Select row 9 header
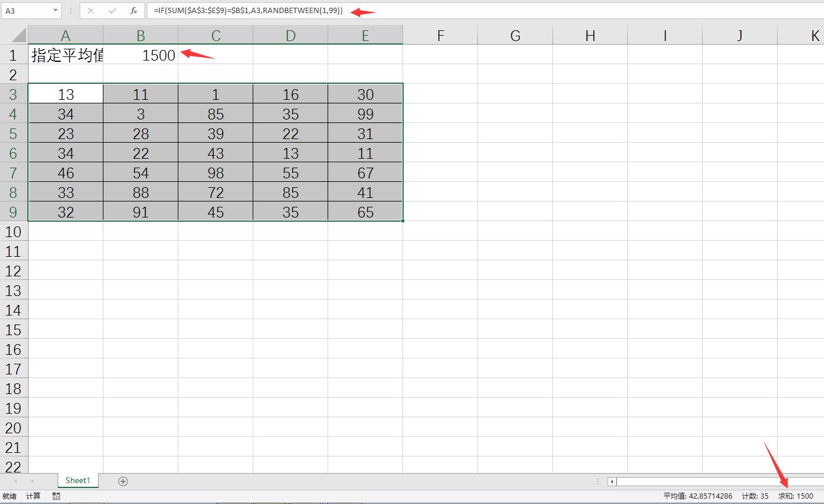The height and width of the screenshot is (504, 824). tap(14, 212)
